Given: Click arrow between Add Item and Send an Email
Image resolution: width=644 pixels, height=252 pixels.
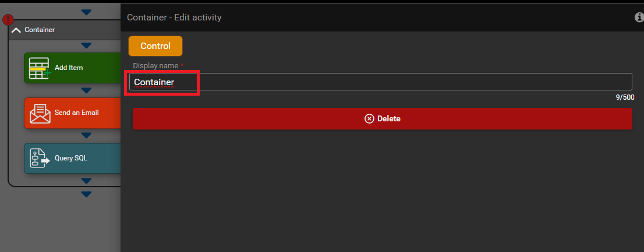Looking at the screenshot, I should (86, 90).
